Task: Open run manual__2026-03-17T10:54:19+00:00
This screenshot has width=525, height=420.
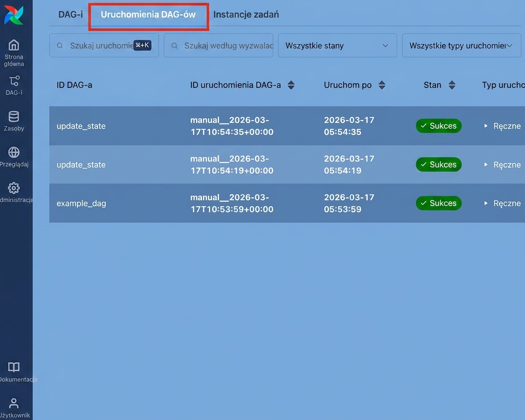Action: 232,164
